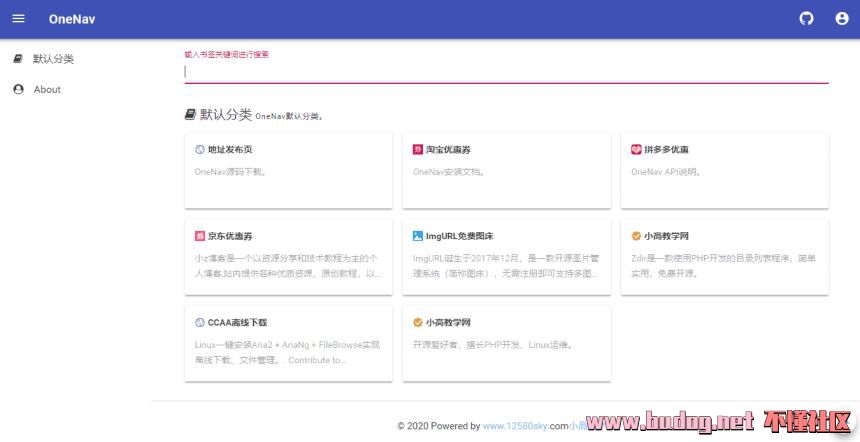Click the person icon beside About
Screen dimensions: 860x442
pos(18,89)
